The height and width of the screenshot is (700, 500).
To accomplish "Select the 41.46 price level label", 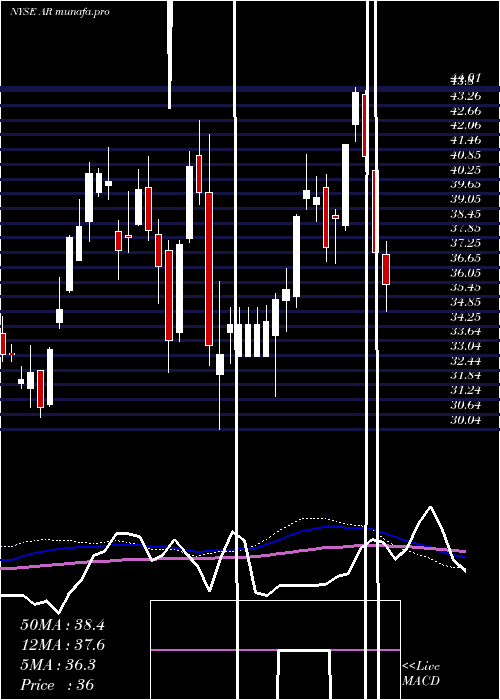I will pyautogui.click(x=466, y=140).
